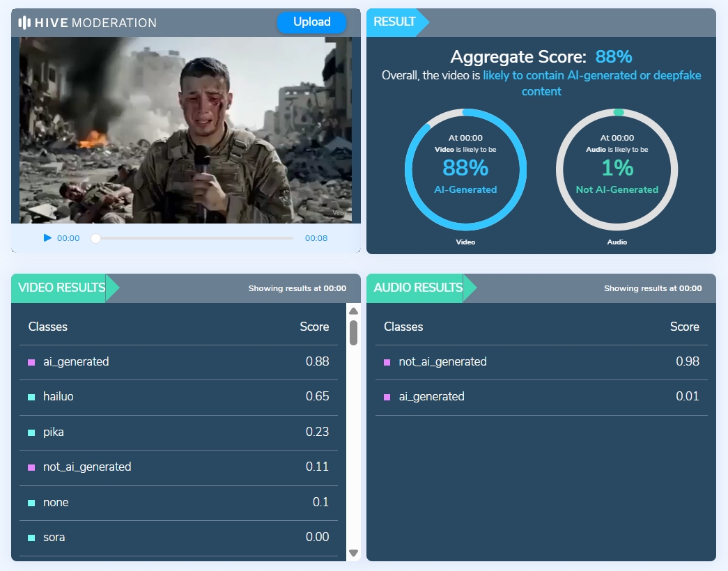
Task: Click the pink color marker beside video ai_generated
Action: (31, 363)
